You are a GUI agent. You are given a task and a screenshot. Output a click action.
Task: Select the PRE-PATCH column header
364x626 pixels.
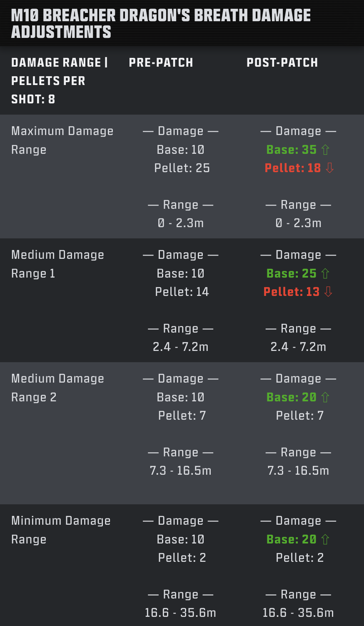pyautogui.click(x=161, y=63)
